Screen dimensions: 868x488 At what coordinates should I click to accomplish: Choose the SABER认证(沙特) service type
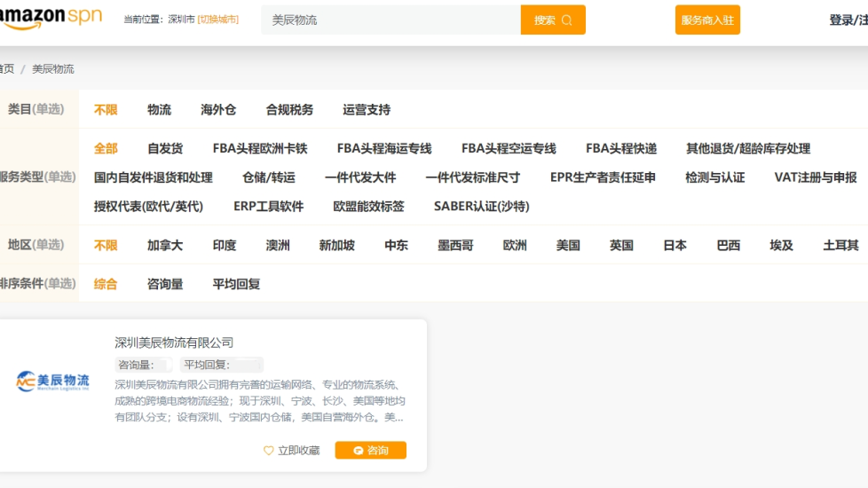pos(482,207)
